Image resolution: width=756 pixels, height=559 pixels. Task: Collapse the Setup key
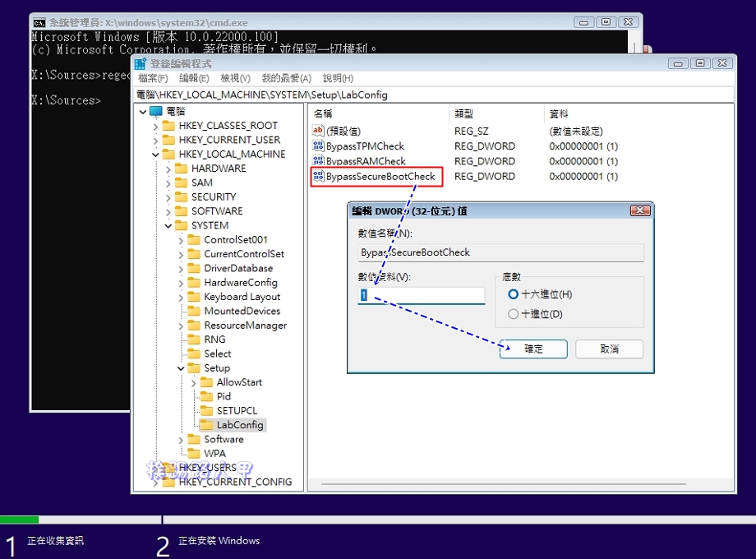coord(181,368)
